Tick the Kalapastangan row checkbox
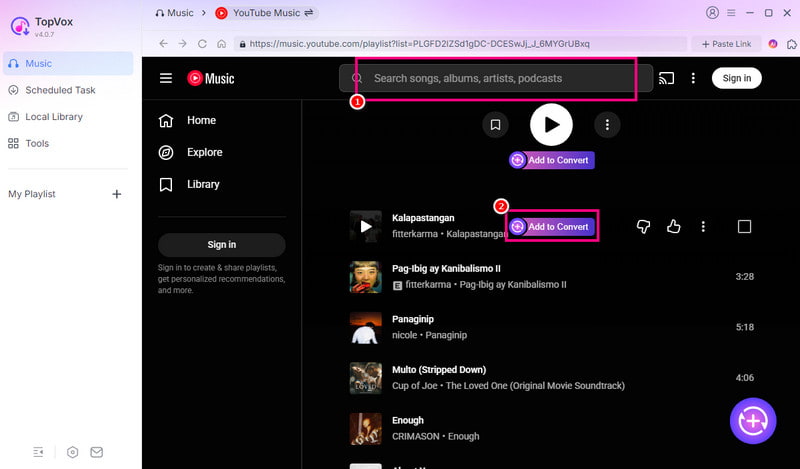Viewport: 800px width, 469px height. point(744,227)
